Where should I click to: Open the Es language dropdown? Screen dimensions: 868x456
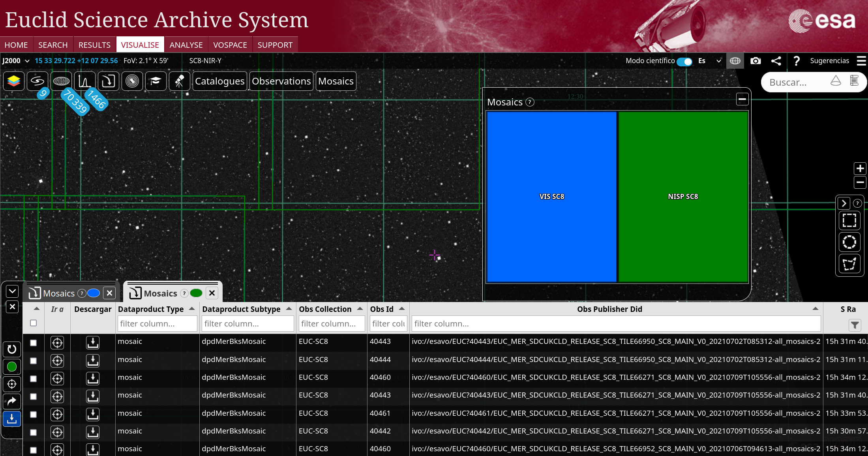709,61
